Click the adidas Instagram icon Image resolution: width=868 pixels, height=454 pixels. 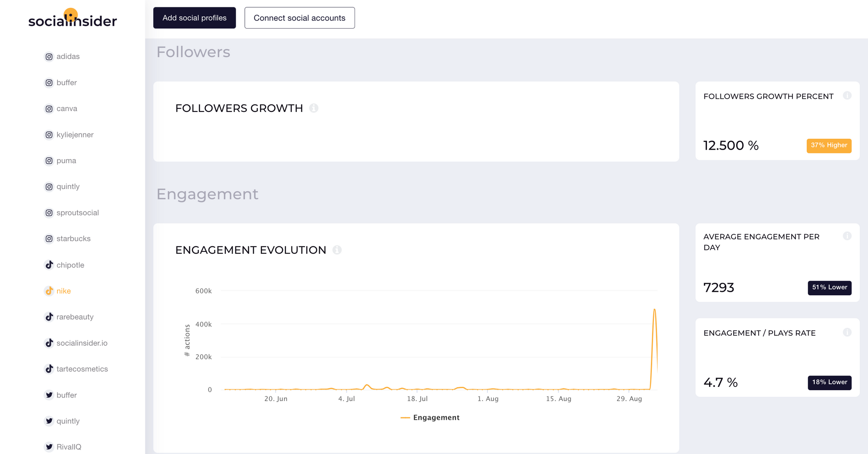pos(49,57)
